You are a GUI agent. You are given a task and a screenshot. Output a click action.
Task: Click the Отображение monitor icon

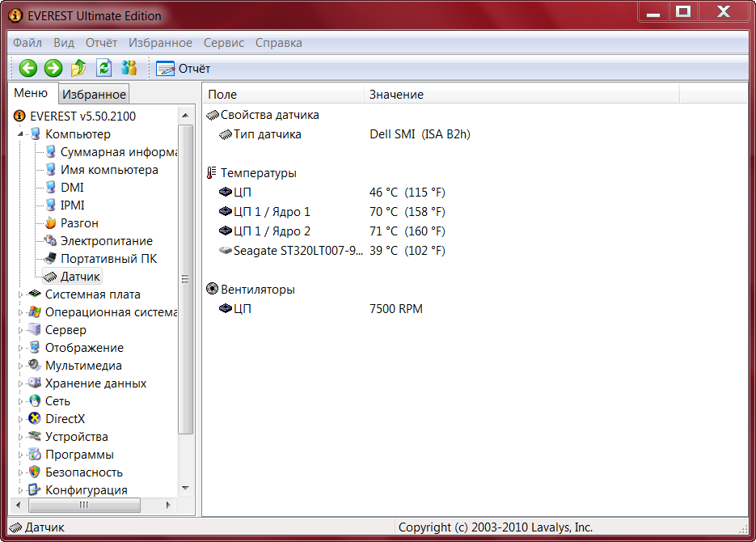(35, 347)
